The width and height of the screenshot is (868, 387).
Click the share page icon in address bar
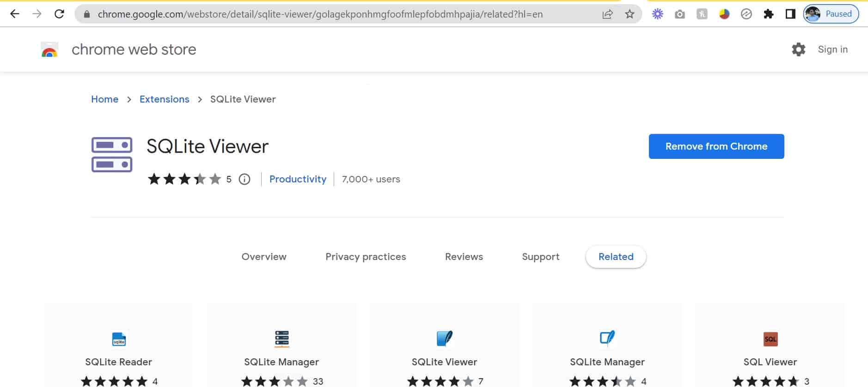click(x=607, y=14)
